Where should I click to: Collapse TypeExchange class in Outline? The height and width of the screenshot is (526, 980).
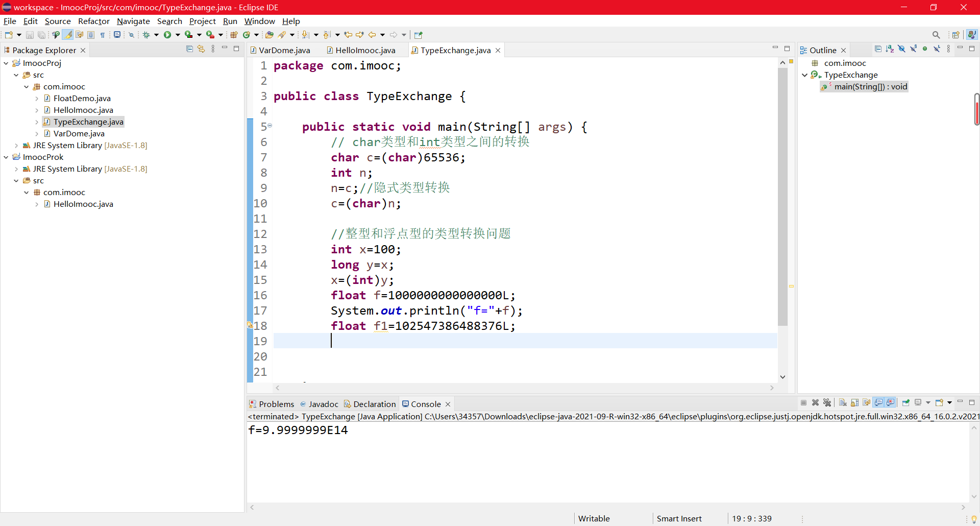click(x=805, y=75)
